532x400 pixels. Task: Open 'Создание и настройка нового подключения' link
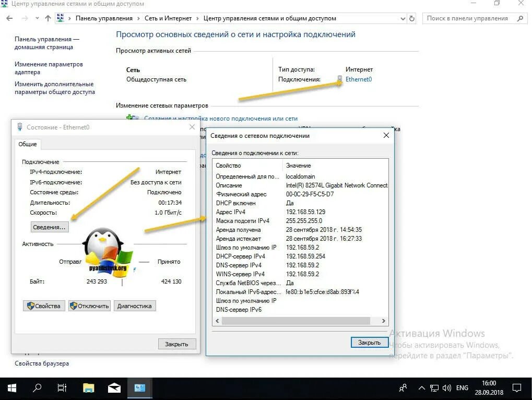point(220,119)
